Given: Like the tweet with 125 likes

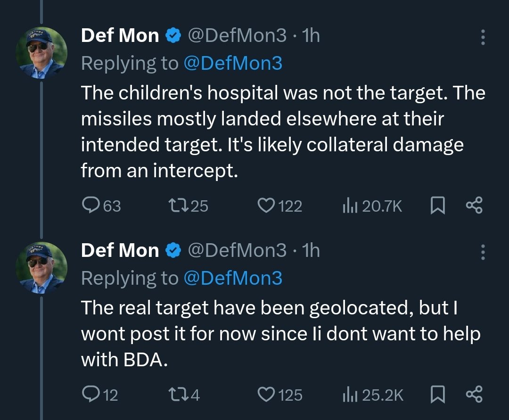Looking at the screenshot, I should (267, 394).
